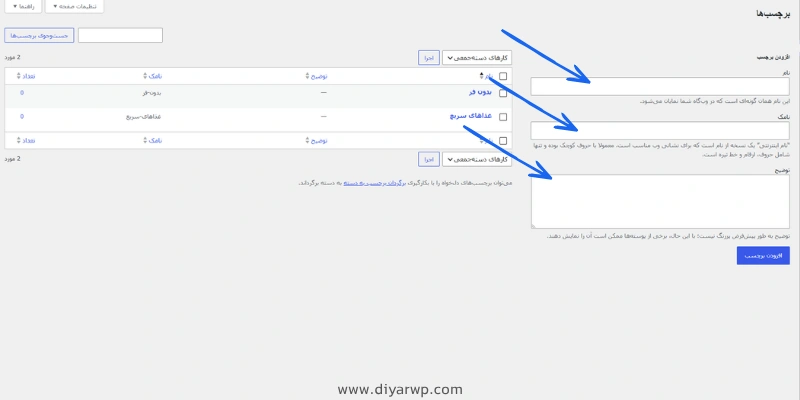800x400 pixels.
Task: Click the count 0 for غذاهای سریع row
Action: pyautogui.click(x=22, y=116)
